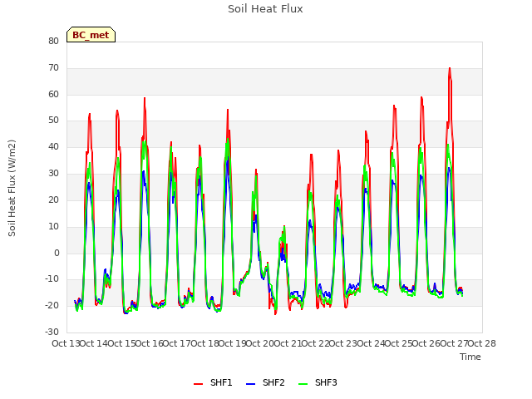
Task: Click the blue SHF2 legend color marker
Action: 250,384
